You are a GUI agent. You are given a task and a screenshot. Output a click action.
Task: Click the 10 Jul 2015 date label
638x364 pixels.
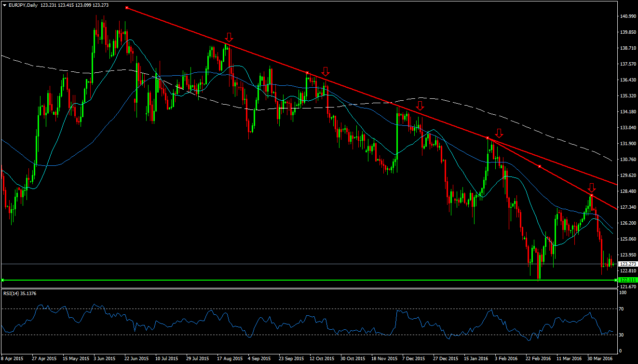[x=167, y=359]
